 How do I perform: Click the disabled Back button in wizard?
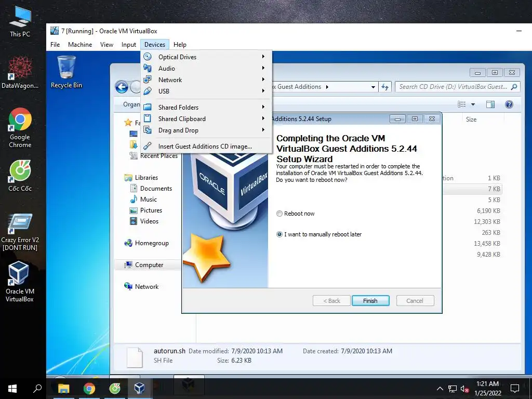(331, 301)
